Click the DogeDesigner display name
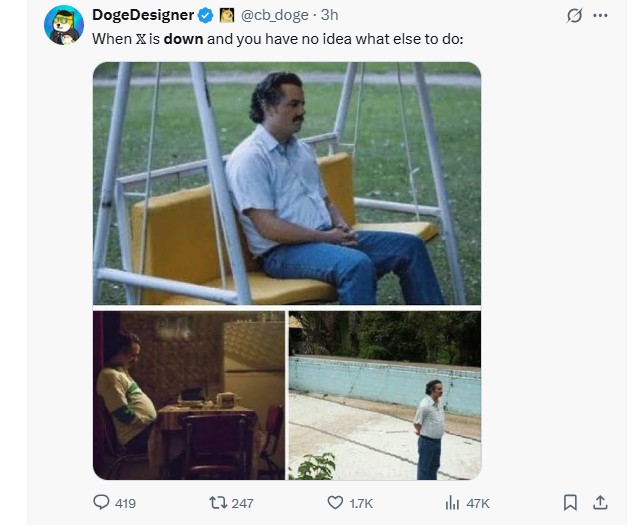The image size is (635, 525). coord(142,15)
